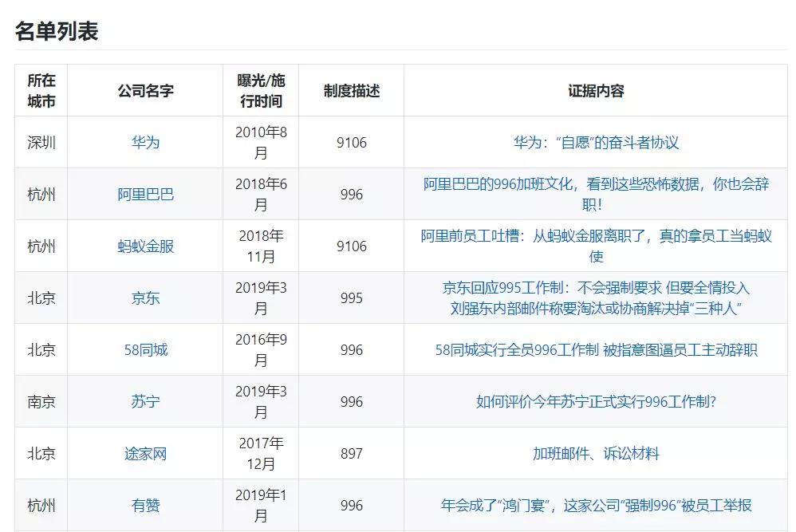Click 9106 in the 华为 row
Screen dimensions: 796x532
point(352,143)
